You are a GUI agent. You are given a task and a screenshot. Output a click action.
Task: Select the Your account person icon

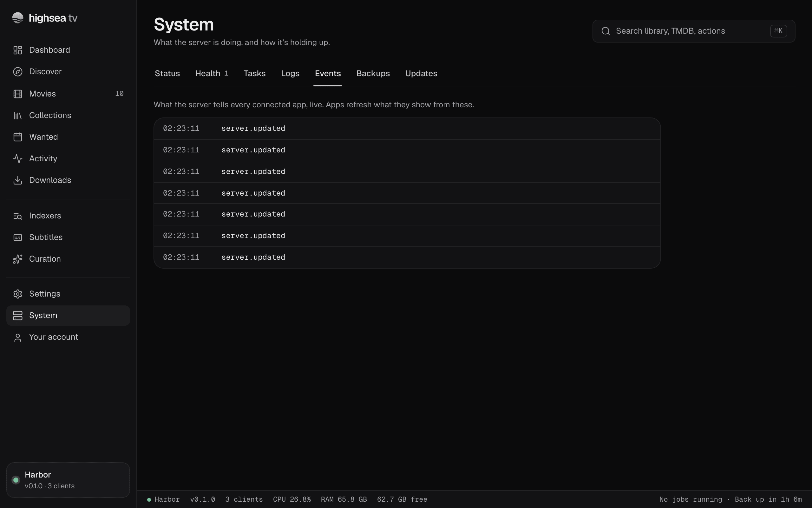click(x=17, y=337)
